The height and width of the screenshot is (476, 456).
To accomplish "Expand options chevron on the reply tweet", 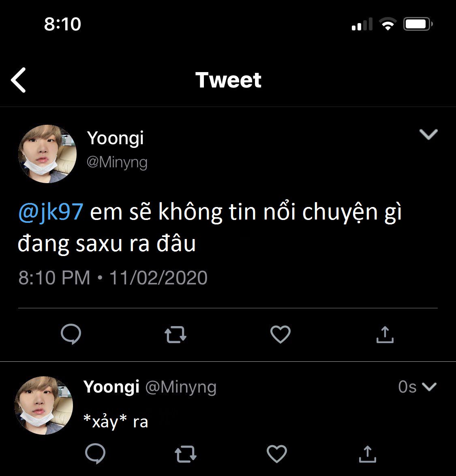I will (429, 387).
